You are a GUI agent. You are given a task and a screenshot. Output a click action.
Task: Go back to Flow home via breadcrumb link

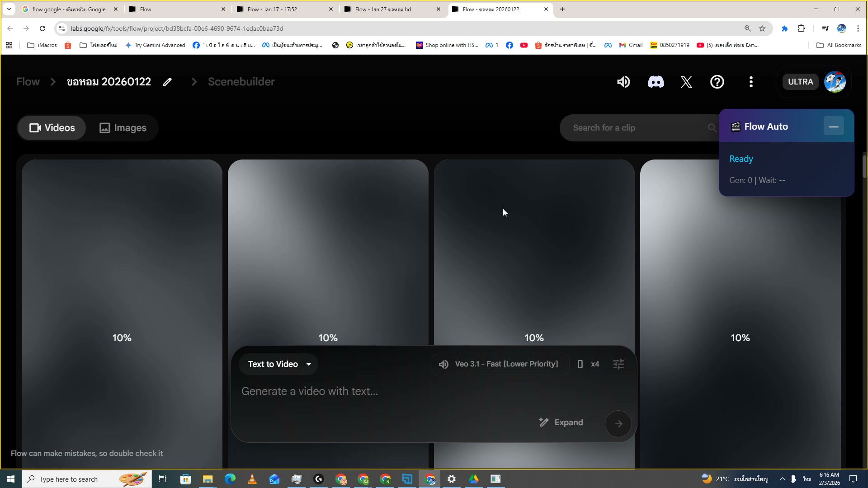pyautogui.click(x=28, y=82)
